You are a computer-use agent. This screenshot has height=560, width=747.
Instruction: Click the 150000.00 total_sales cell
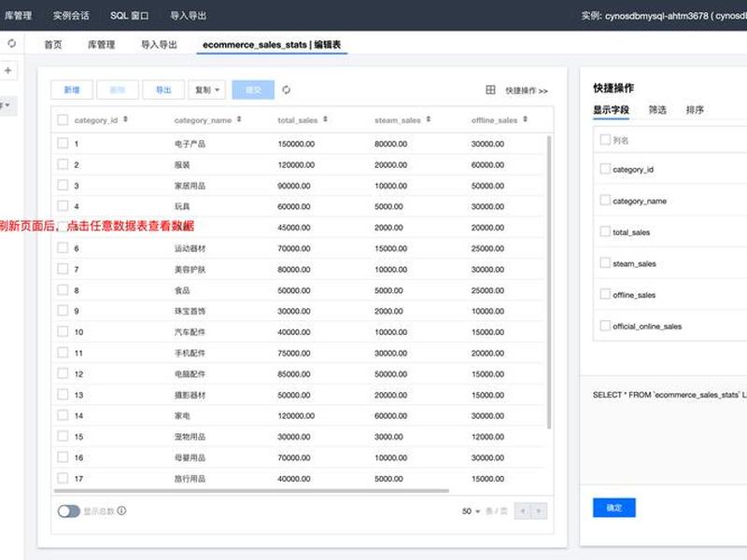pyautogui.click(x=296, y=144)
